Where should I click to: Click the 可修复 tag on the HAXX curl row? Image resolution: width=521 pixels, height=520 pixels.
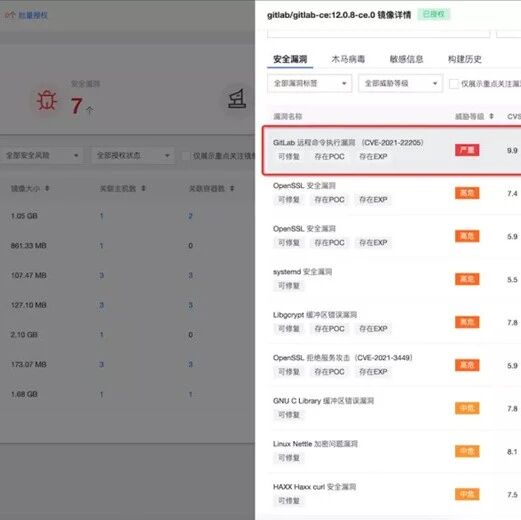click(x=289, y=501)
